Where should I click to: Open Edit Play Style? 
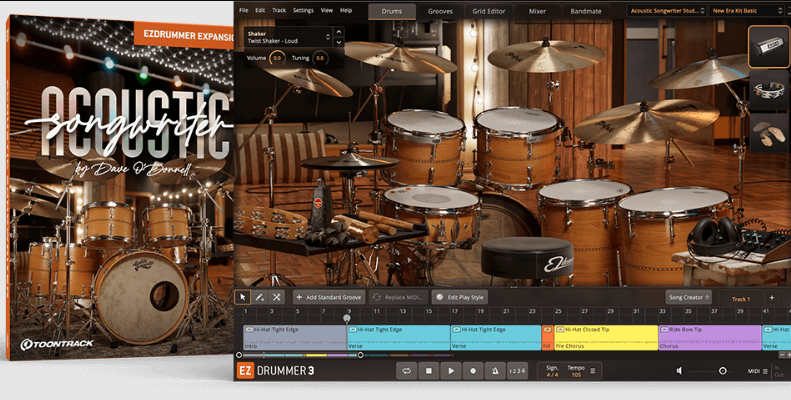460,297
